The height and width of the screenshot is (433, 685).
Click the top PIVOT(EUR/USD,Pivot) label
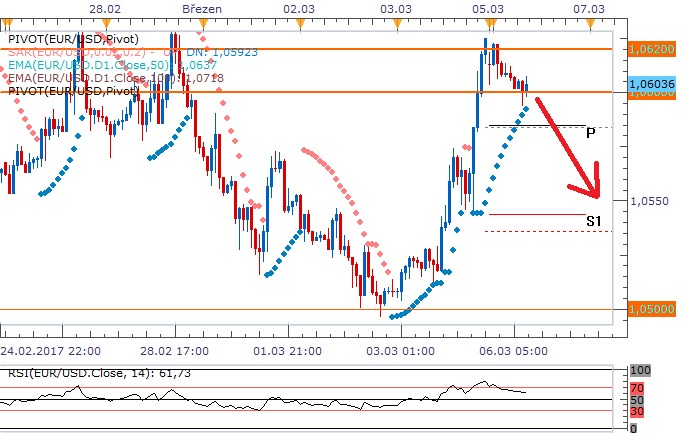(x=72, y=38)
